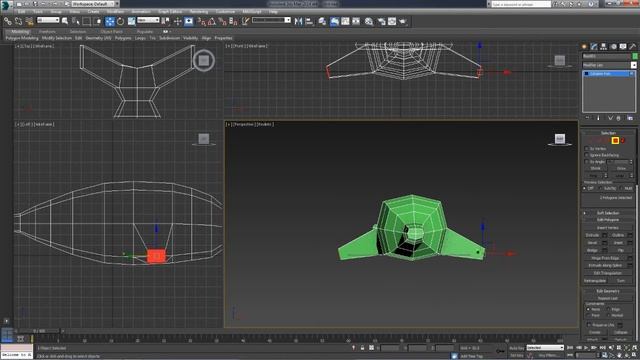The image size is (640, 360).
Task: Open the Customize menu
Action: tap(225, 11)
